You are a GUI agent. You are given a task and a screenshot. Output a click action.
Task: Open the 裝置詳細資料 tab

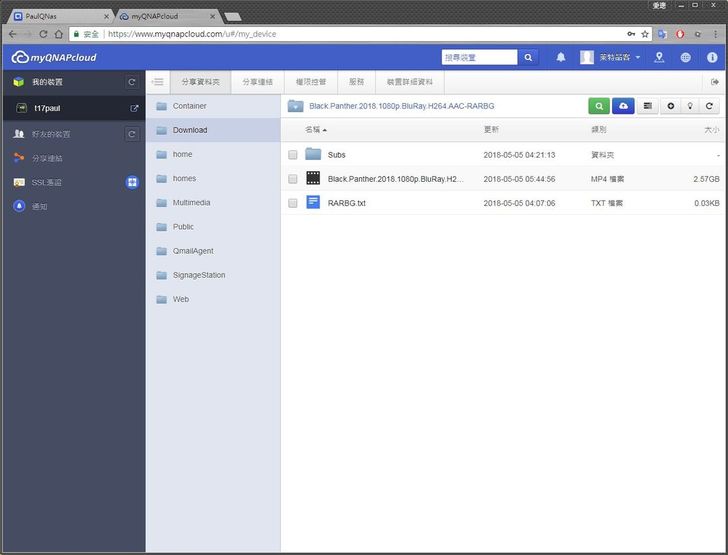click(x=409, y=82)
